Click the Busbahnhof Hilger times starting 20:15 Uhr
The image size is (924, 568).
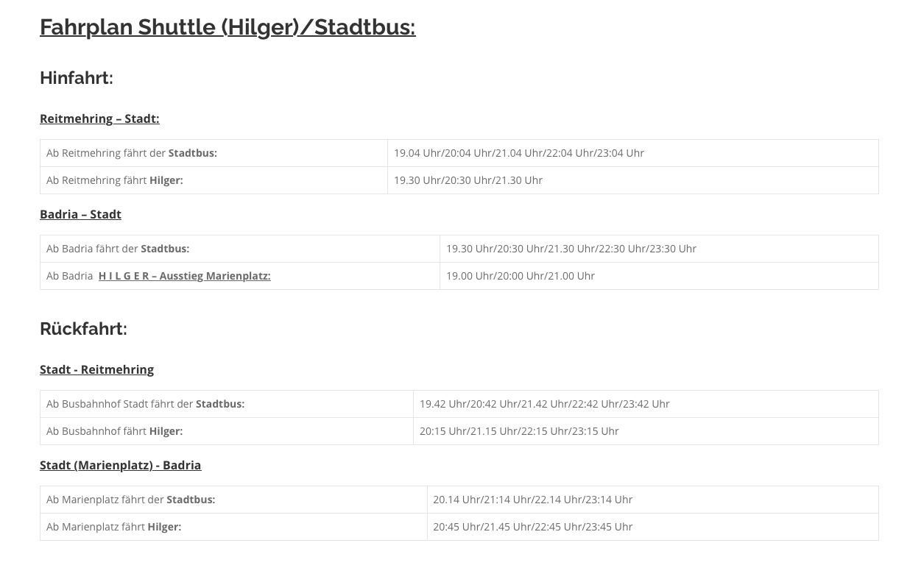(519, 431)
